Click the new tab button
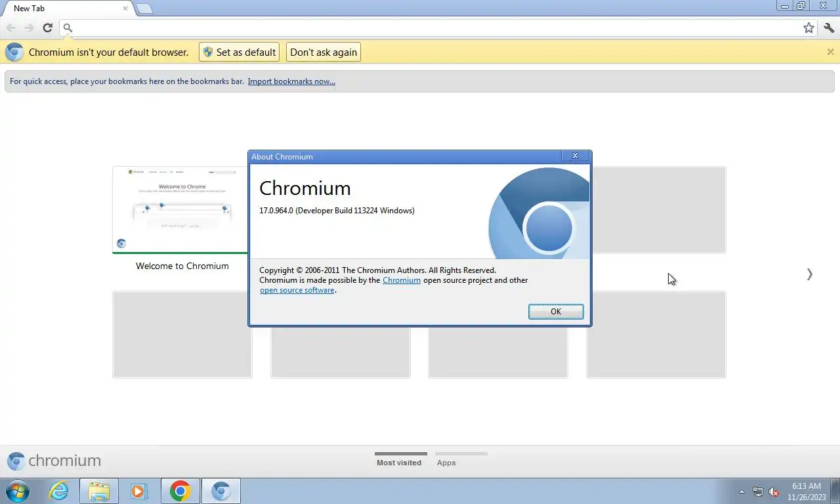840x504 pixels. [x=144, y=9]
